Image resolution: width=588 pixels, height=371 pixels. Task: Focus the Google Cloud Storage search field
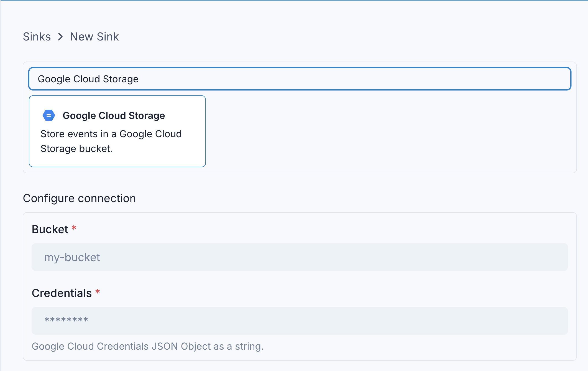tap(299, 79)
